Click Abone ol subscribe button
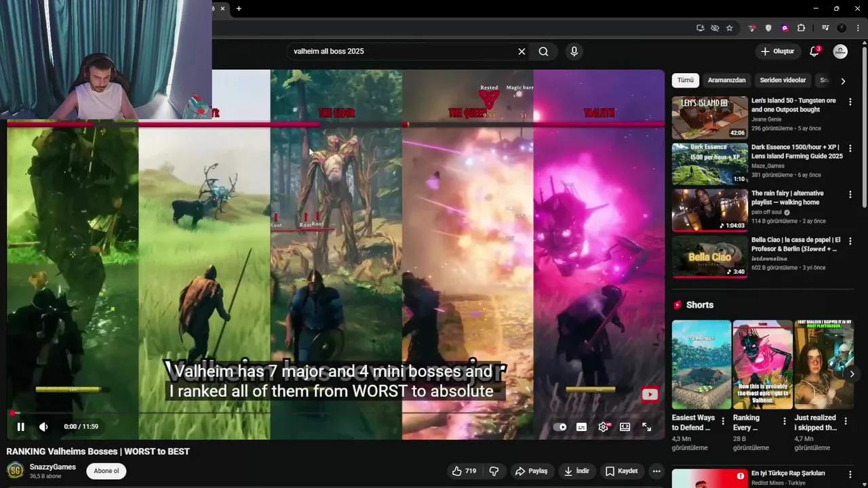The width and height of the screenshot is (868, 488). (106, 471)
